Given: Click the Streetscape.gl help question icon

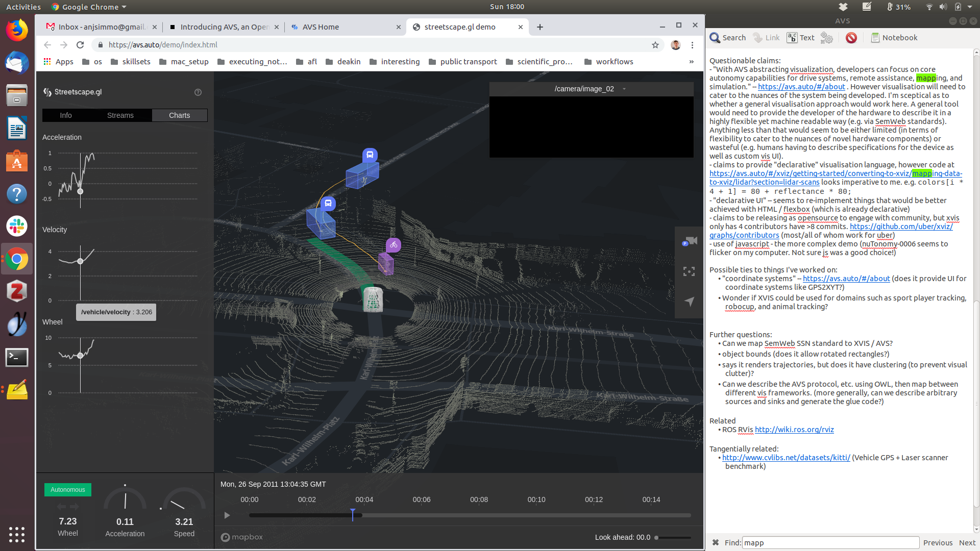Looking at the screenshot, I should pos(198,92).
